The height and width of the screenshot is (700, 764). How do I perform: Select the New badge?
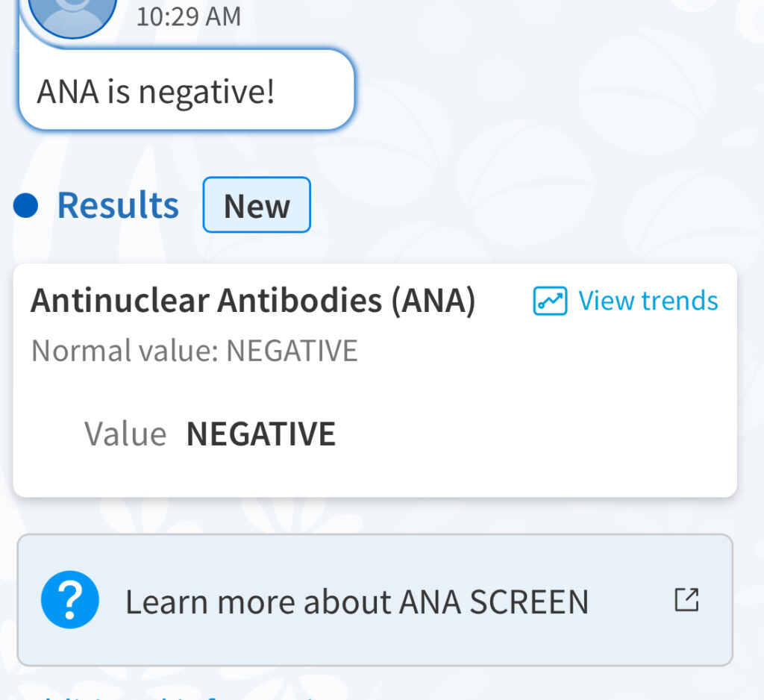pos(257,205)
